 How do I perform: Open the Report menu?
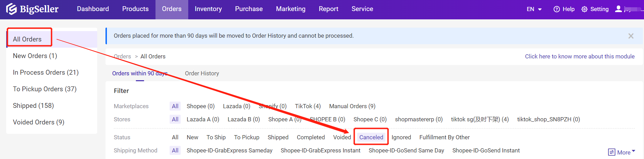coord(329,9)
